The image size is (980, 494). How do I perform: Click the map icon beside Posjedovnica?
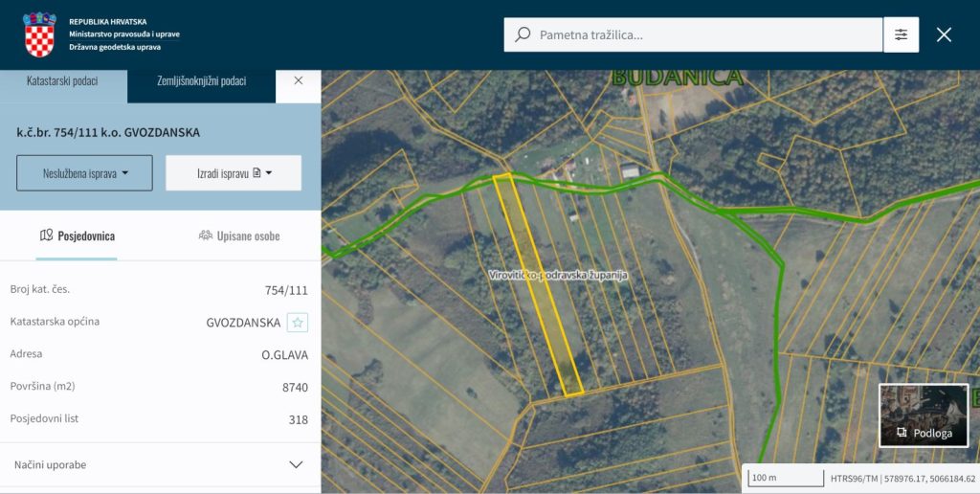tap(46, 236)
